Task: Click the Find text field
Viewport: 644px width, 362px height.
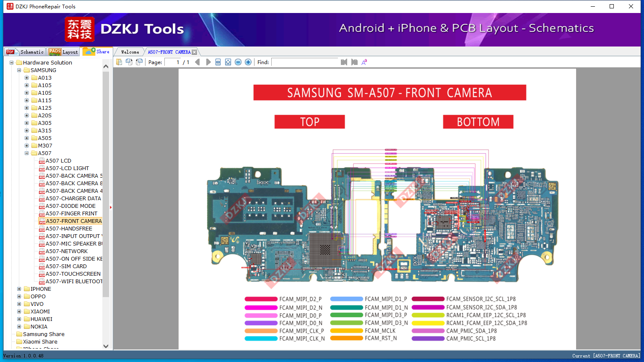Action: pyautogui.click(x=305, y=62)
